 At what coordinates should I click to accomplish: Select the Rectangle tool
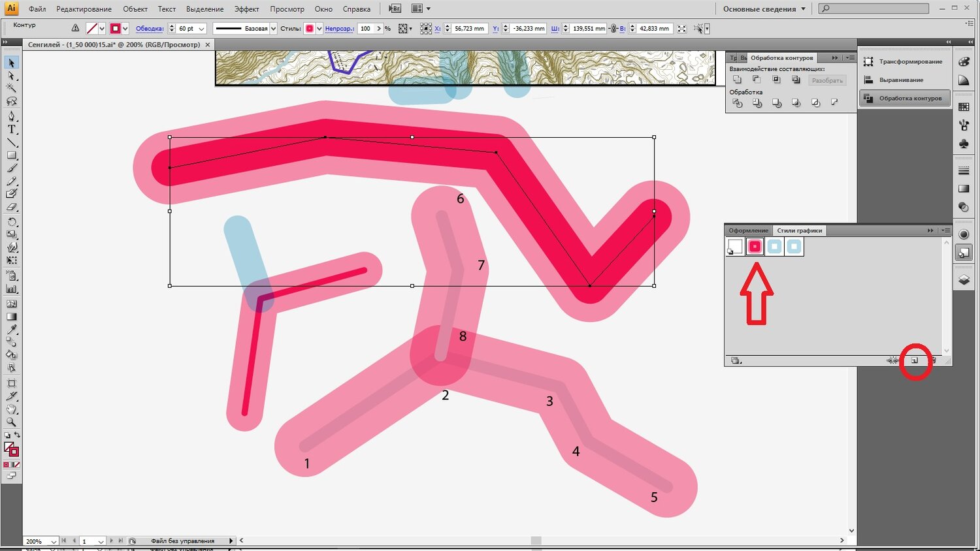tap(11, 155)
